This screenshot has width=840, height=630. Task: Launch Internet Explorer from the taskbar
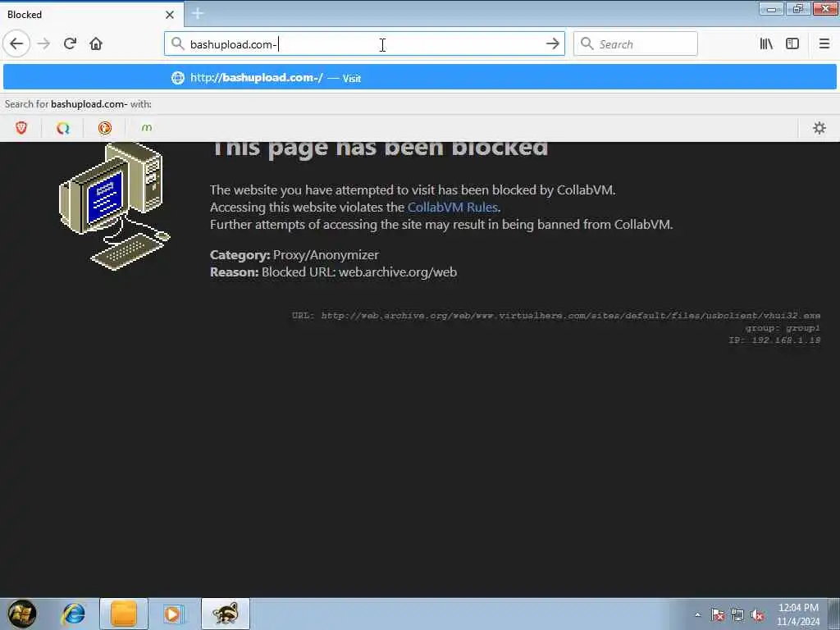pos(73,614)
